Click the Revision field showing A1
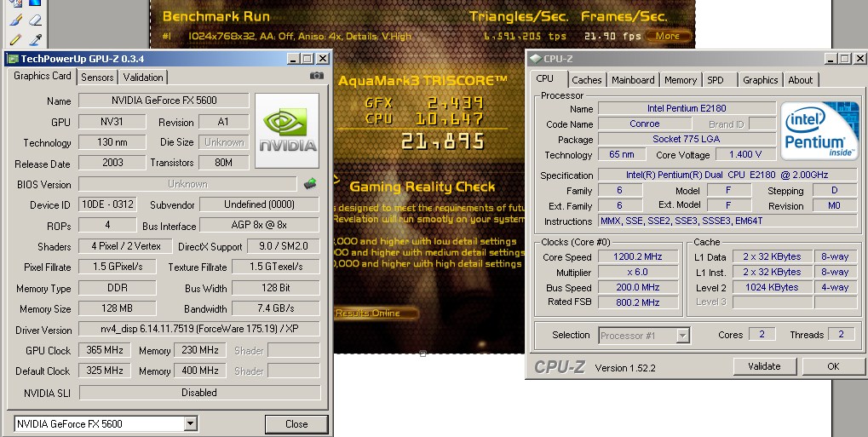This screenshot has width=868, height=437. (x=222, y=121)
